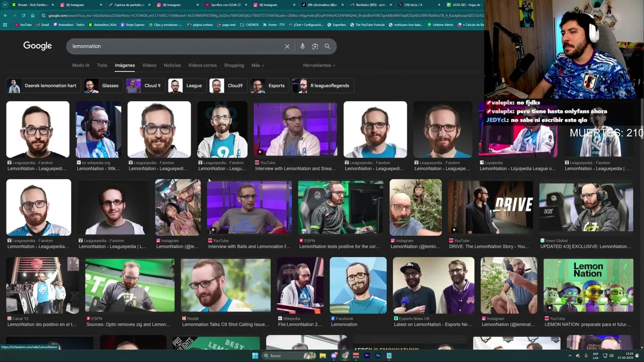Open the Lemon Nation cartoon YouTube thumbnail

tap(588, 286)
